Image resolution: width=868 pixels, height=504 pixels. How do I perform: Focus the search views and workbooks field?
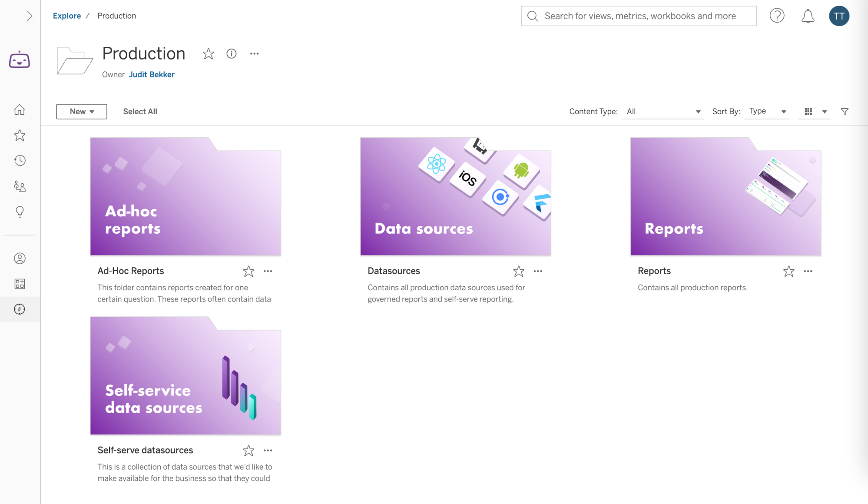[639, 16]
